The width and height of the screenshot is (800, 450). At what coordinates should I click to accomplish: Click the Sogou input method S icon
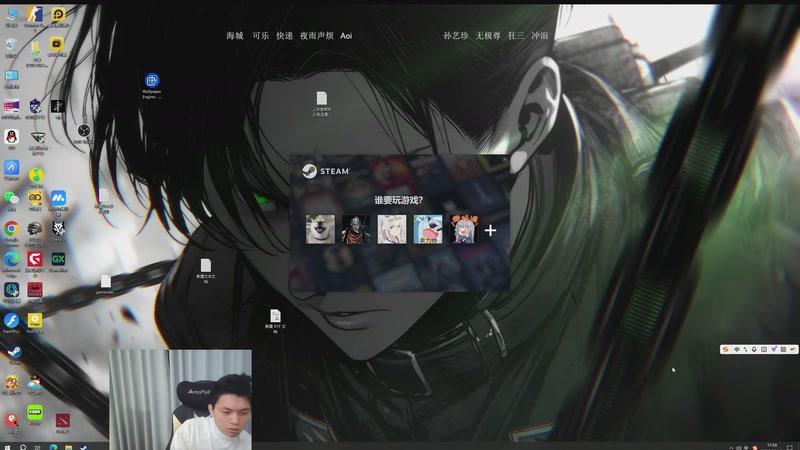(725, 349)
